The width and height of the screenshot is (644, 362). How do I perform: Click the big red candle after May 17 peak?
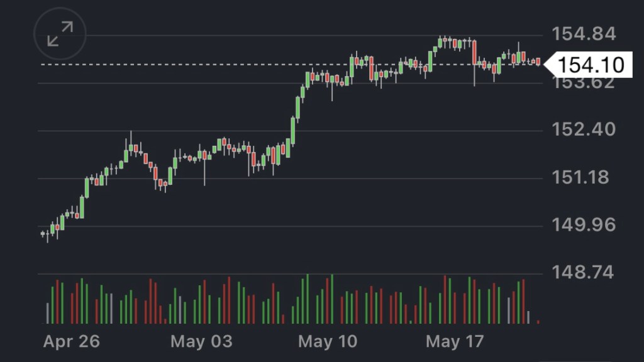point(474,53)
